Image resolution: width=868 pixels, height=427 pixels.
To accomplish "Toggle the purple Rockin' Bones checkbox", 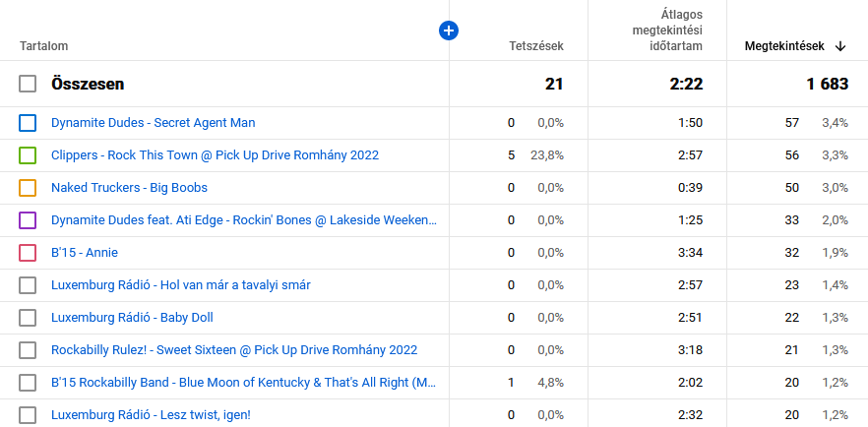I will pos(28,220).
